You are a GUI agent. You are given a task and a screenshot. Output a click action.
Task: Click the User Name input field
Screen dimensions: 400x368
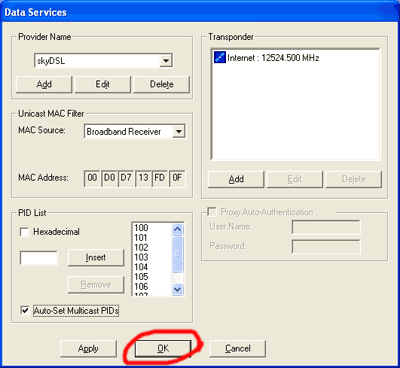326,227
